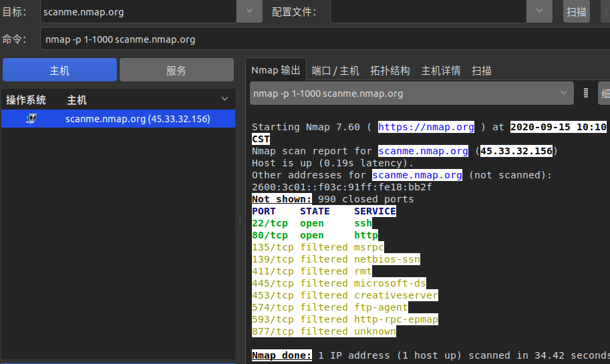Click the Host is up (0.19s latency) line
The height and width of the screenshot is (364, 610).
(333, 163)
